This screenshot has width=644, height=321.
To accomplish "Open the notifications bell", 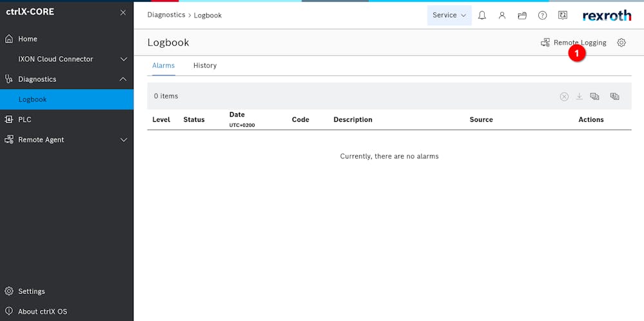I will coord(482,15).
